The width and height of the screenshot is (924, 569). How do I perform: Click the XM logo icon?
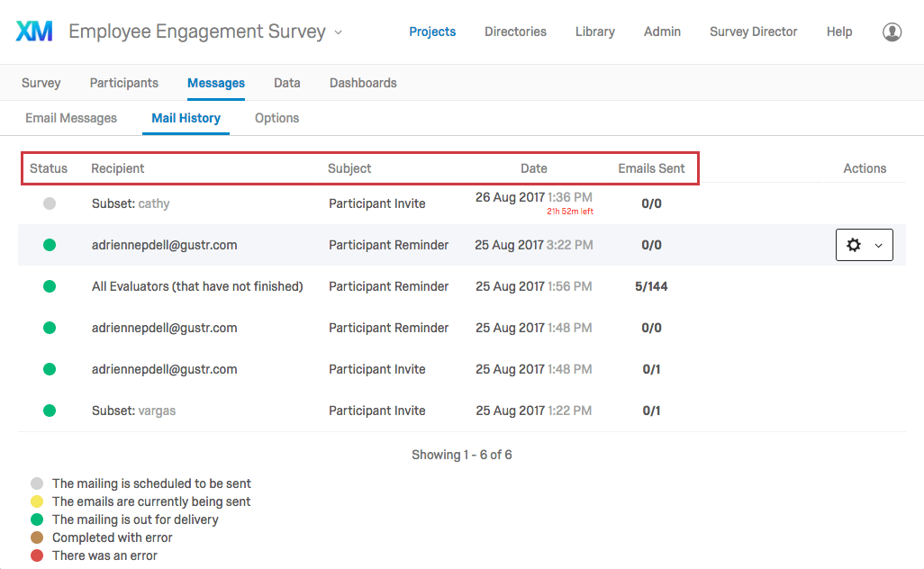tap(35, 32)
